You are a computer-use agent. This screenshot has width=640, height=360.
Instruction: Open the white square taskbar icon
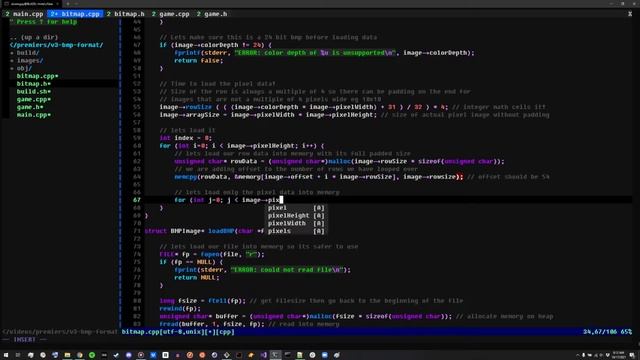[x=165, y=355]
